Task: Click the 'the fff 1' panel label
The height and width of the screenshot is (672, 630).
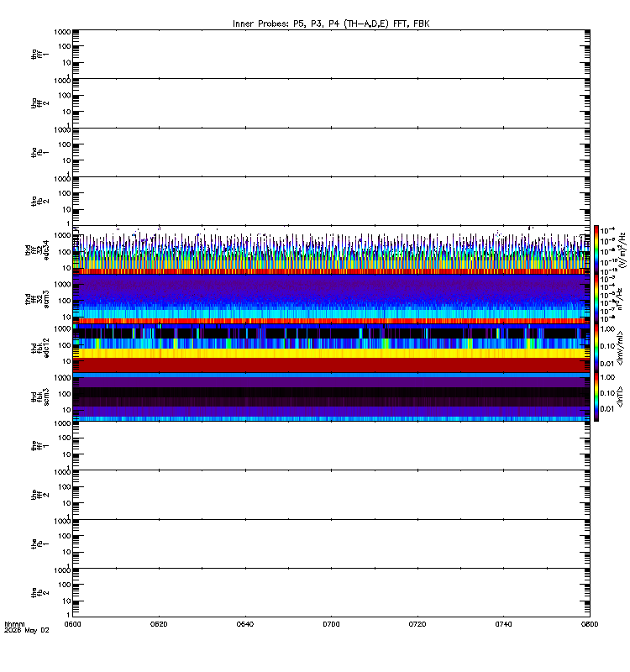Action: (39, 446)
